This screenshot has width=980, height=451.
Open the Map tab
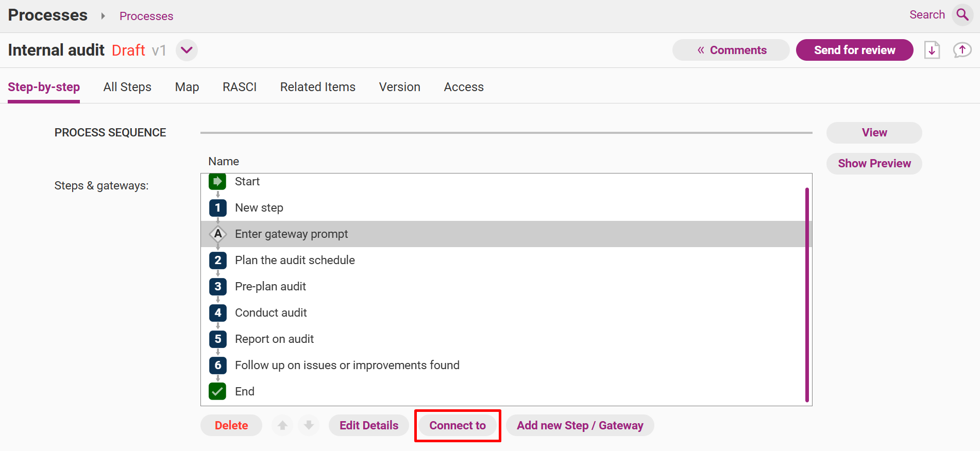point(187,87)
